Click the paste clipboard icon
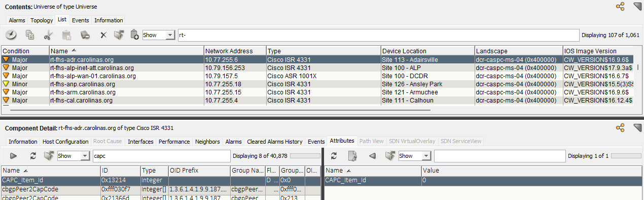Screen dimensions: 644x200 tap(66, 35)
